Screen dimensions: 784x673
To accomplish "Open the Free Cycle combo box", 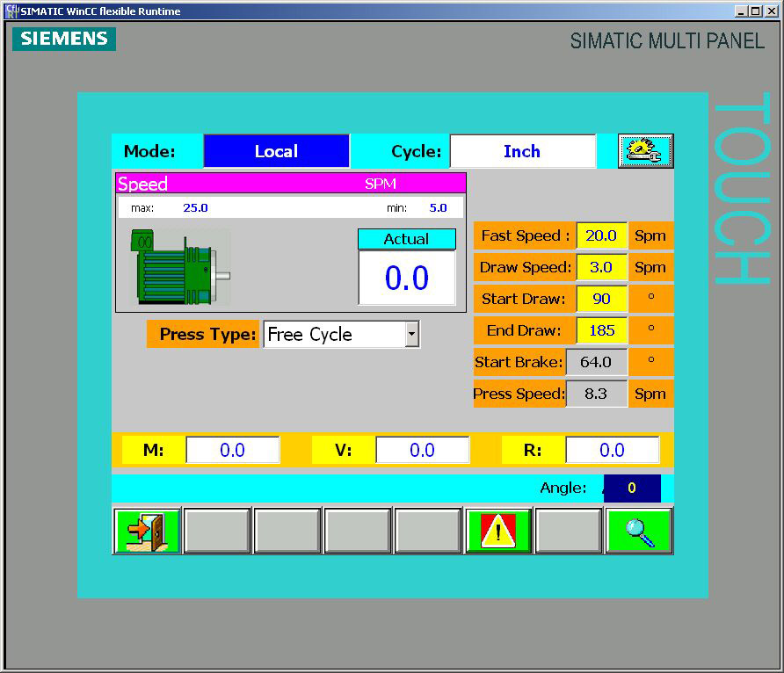I will tap(342, 334).
